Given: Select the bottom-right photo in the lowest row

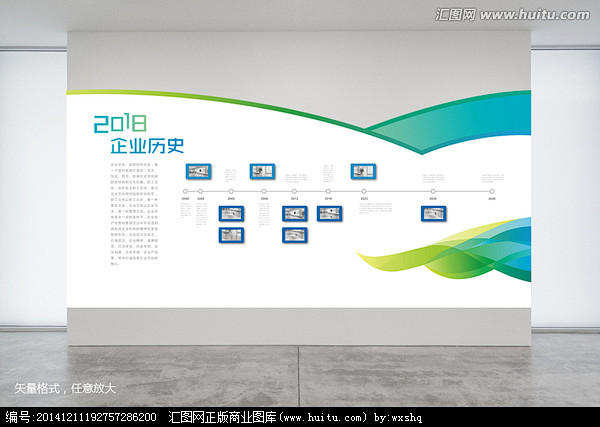Looking at the screenshot, I should coord(294,235).
